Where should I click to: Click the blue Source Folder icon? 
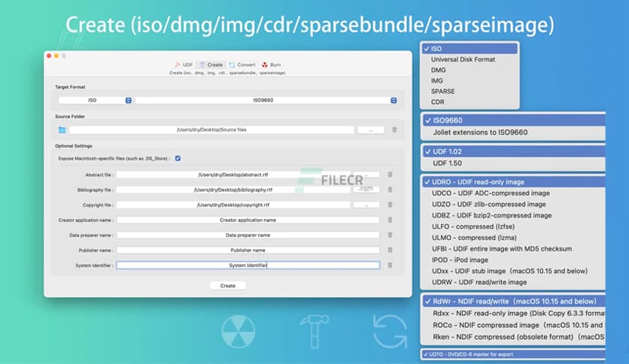tap(62, 130)
